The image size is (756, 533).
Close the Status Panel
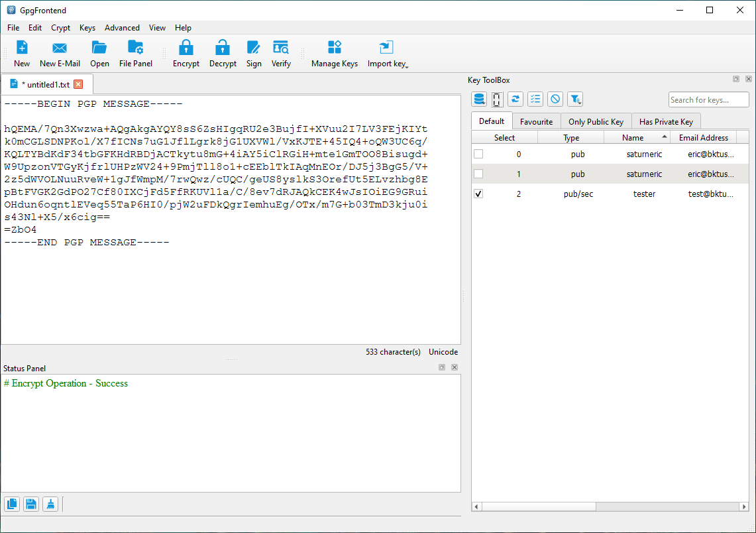point(454,367)
